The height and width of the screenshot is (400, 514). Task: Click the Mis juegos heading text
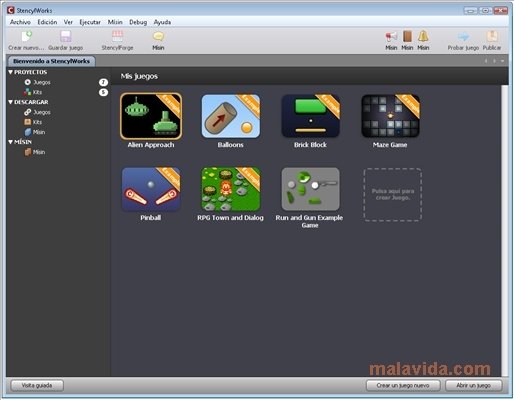(139, 76)
